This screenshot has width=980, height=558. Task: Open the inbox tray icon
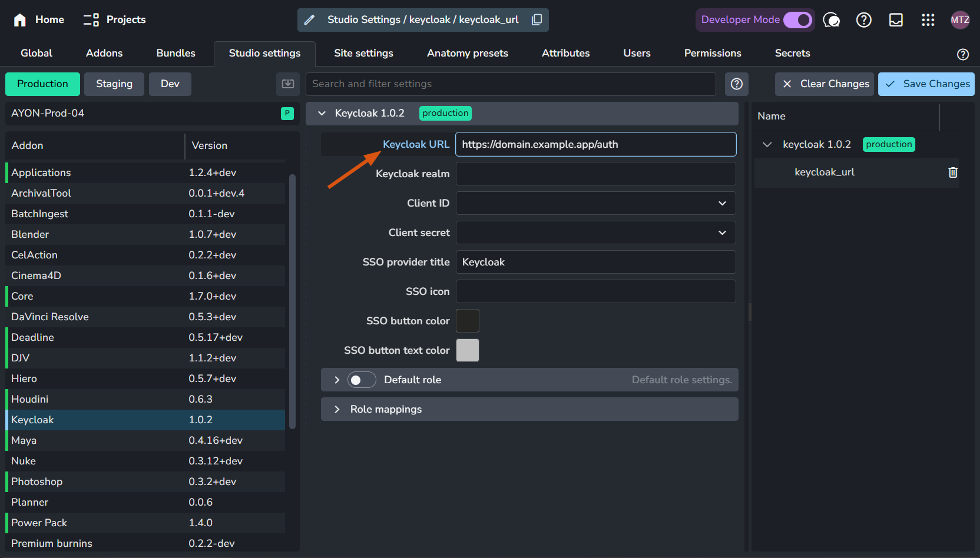(x=896, y=20)
